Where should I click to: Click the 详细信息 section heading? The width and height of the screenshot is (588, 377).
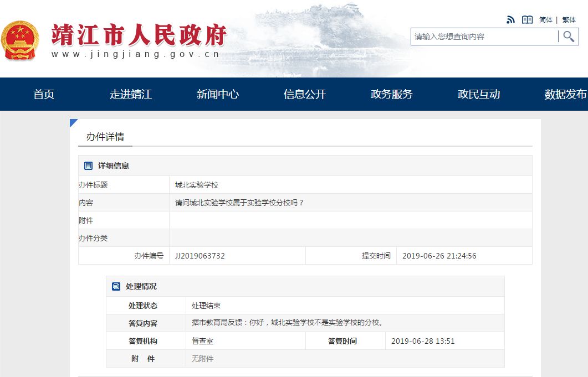[113, 166]
